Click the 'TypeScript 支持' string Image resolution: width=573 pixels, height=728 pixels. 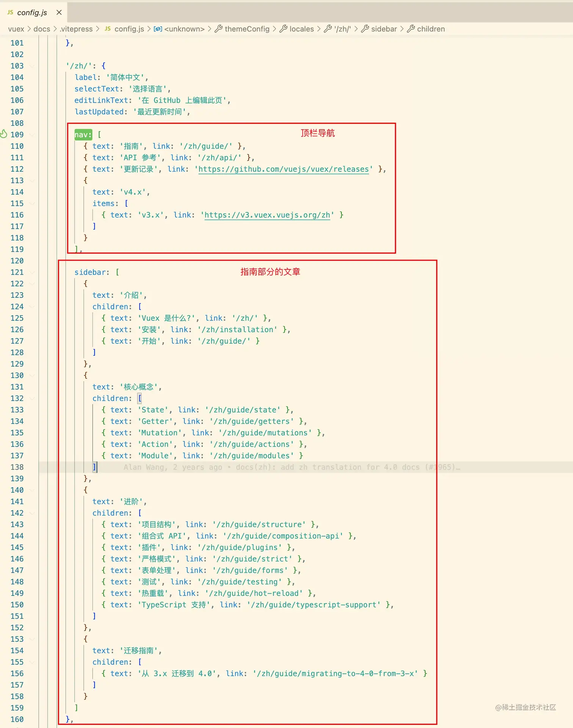[x=174, y=605]
